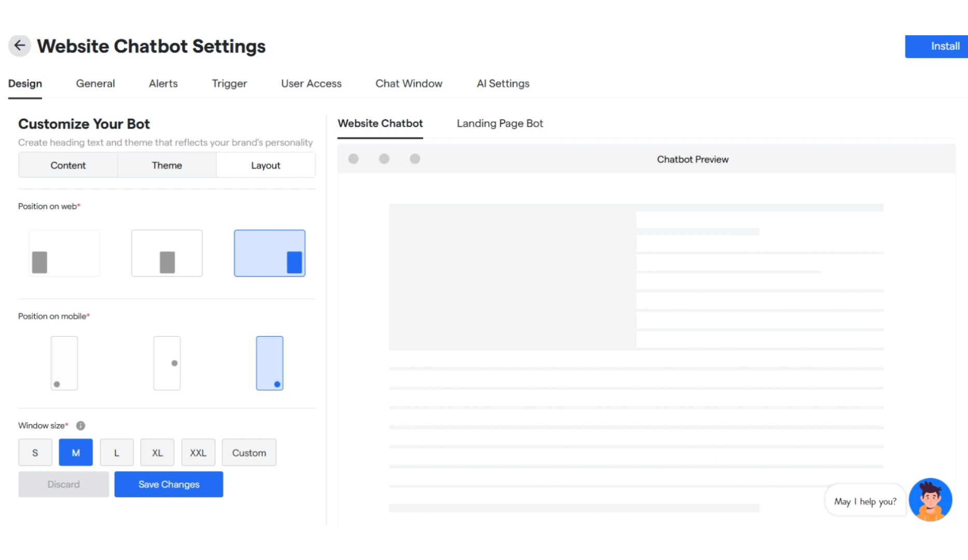Set window size to XXL

pyautogui.click(x=198, y=453)
